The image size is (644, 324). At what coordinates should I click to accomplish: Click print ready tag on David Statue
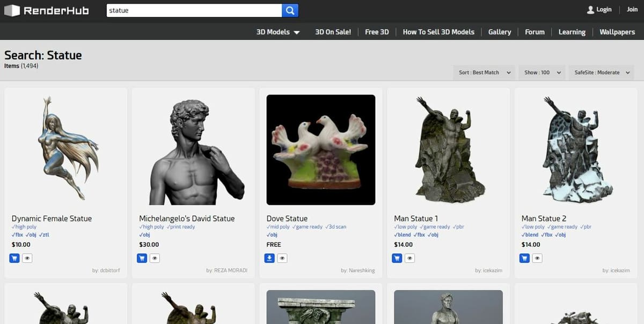coord(181,227)
